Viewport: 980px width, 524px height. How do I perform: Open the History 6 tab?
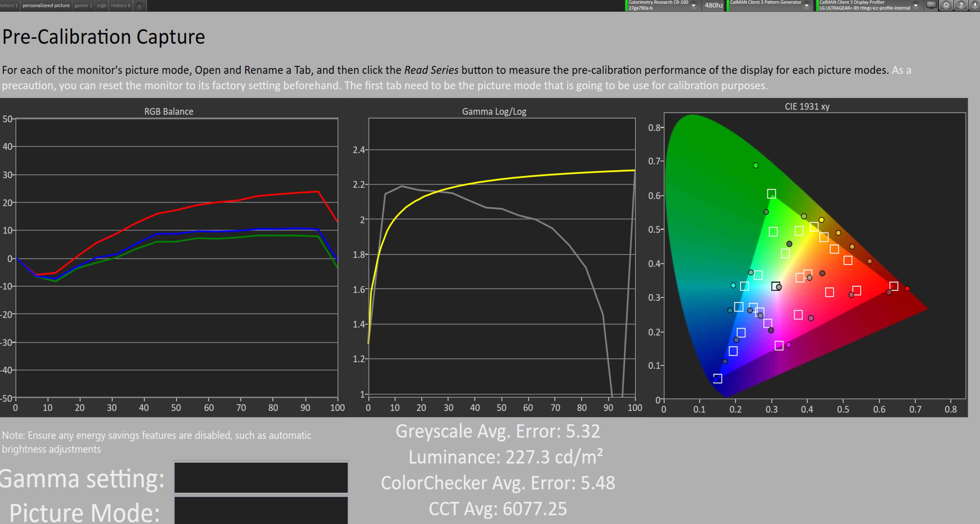[x=121, y=5]
